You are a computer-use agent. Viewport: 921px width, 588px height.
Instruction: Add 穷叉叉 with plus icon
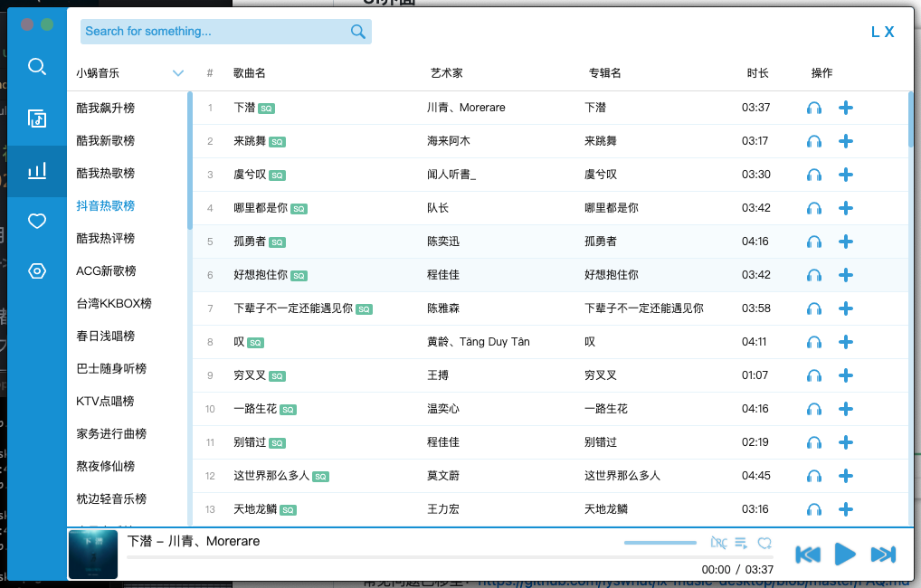point(845,375)
